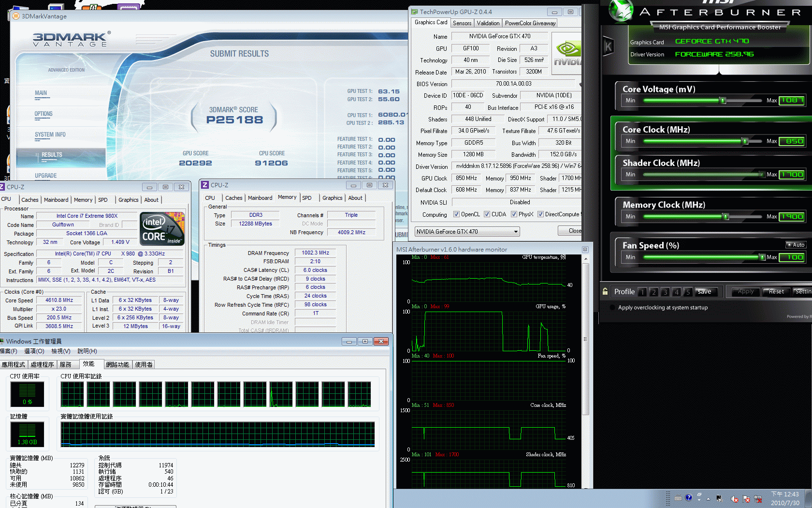Open the Sensors tab in GPU-Z
812x508 pixels.
(462, 23)
